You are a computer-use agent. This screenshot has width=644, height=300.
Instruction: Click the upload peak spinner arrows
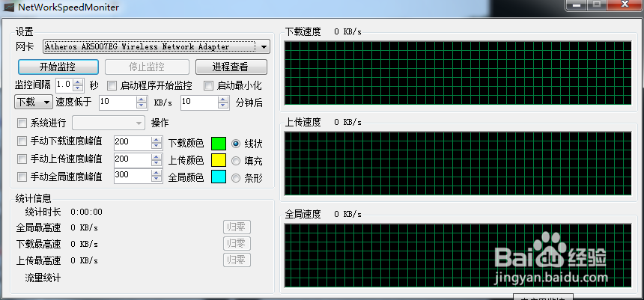(x=157, y=160)
